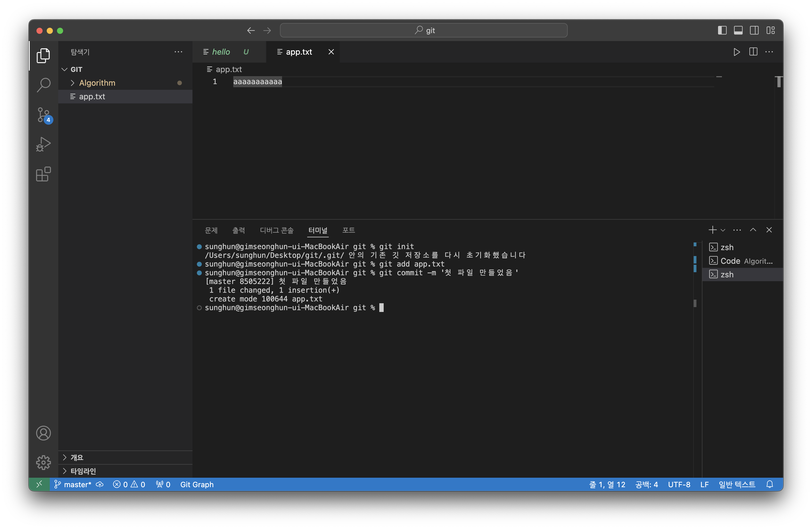Click the git command center search box

tap(423, 30)
